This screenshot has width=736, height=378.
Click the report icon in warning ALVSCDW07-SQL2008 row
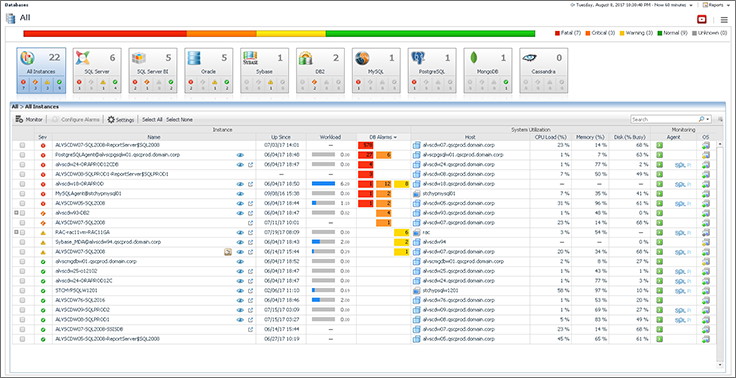[x=228, y=252]
